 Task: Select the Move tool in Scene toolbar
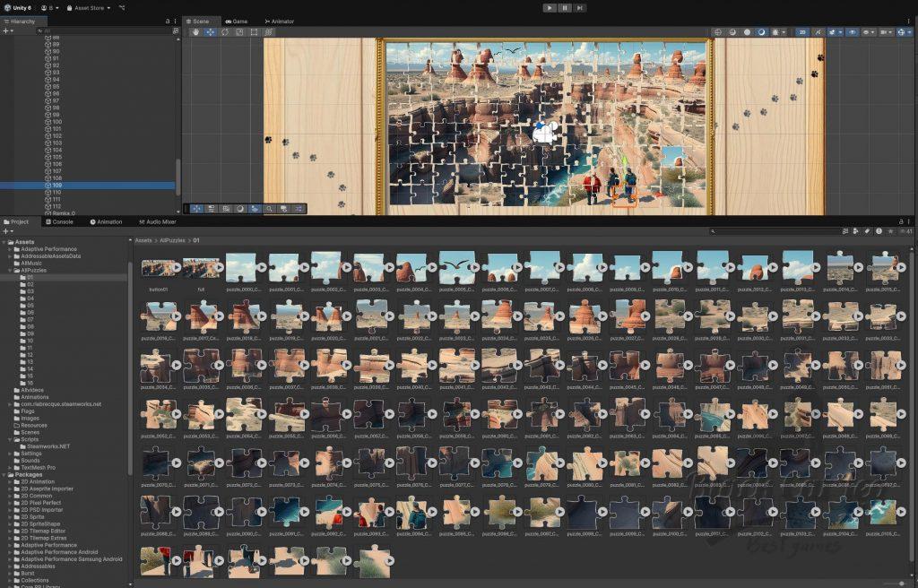click(210, 32)
